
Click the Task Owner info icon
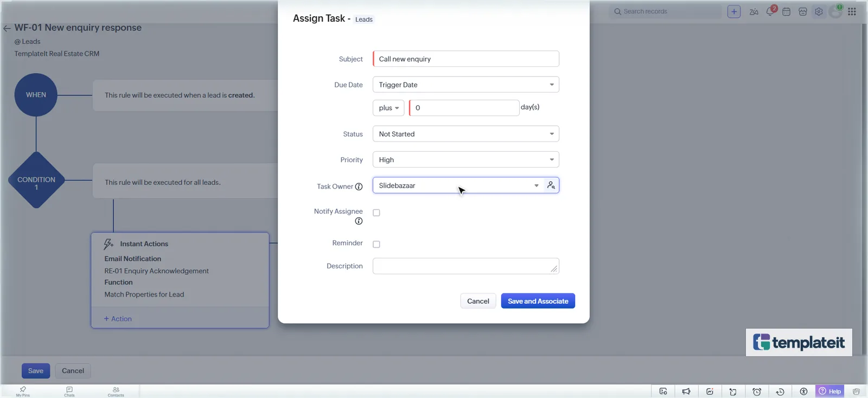point(359,187)
